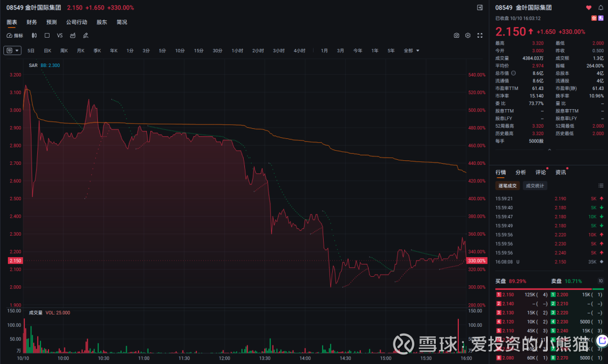Click the 买盘 89.29% ratio bar
The image size is (608, 364).
pos(543,289)
